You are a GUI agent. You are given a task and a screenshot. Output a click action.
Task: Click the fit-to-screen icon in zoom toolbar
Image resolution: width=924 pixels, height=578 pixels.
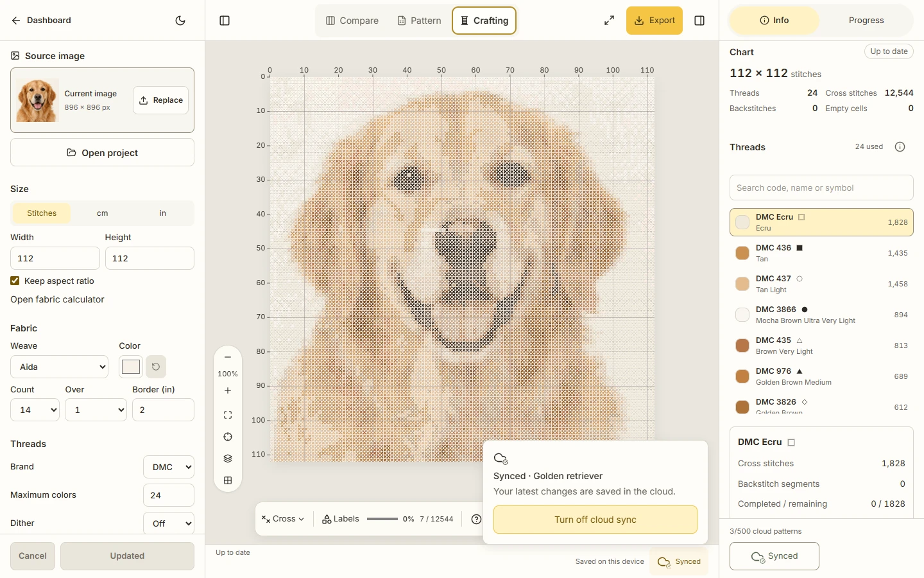[228, 415]
